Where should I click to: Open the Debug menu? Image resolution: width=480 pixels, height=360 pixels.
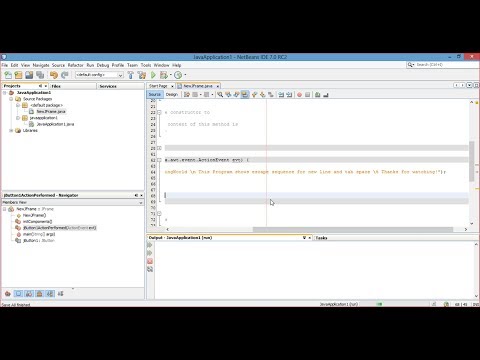click(103, 65)
